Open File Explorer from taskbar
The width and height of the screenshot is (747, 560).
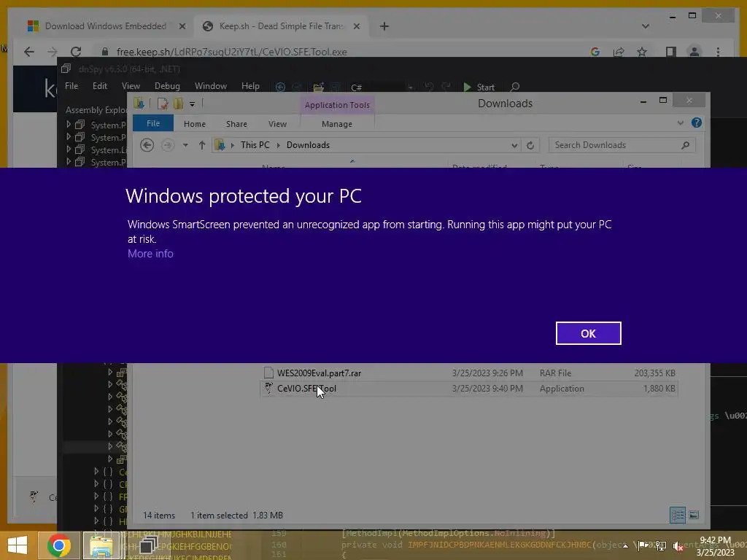[x=101, y=545]
